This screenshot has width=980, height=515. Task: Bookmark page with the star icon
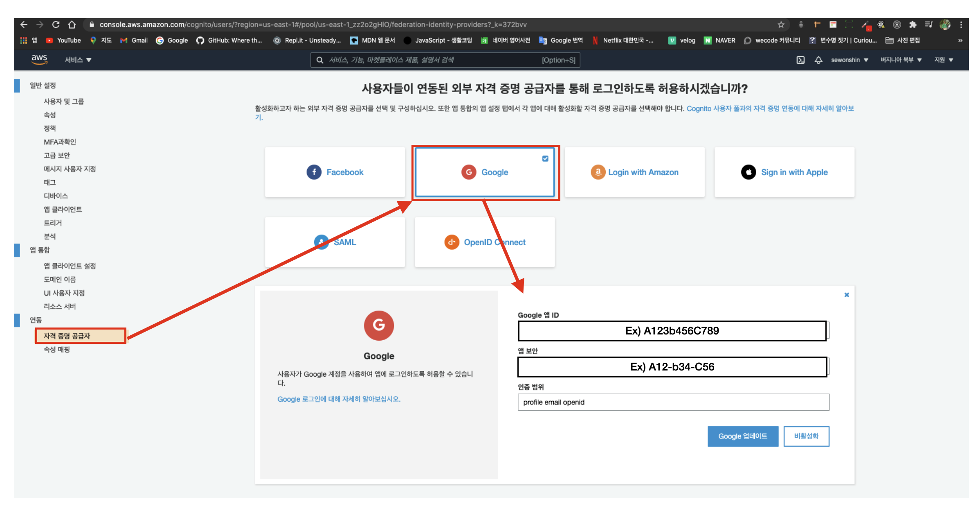pyautogui.click(x=781, y=25)
